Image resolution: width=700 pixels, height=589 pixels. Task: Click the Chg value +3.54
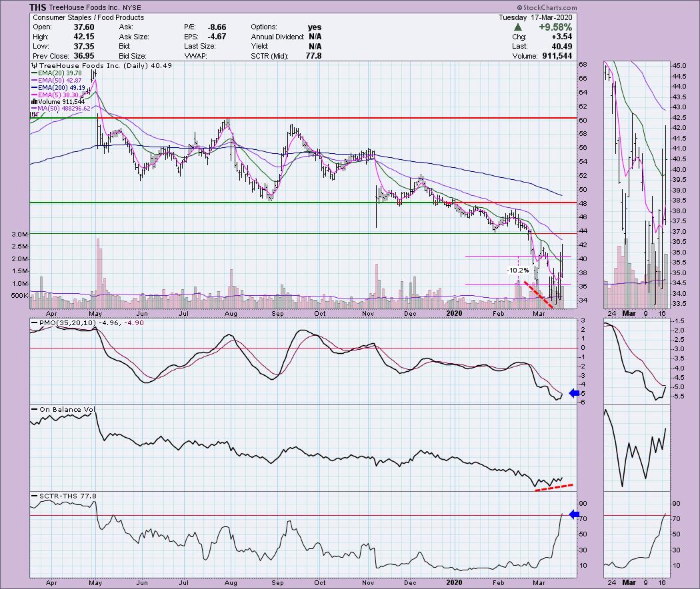tap(561, 37)
